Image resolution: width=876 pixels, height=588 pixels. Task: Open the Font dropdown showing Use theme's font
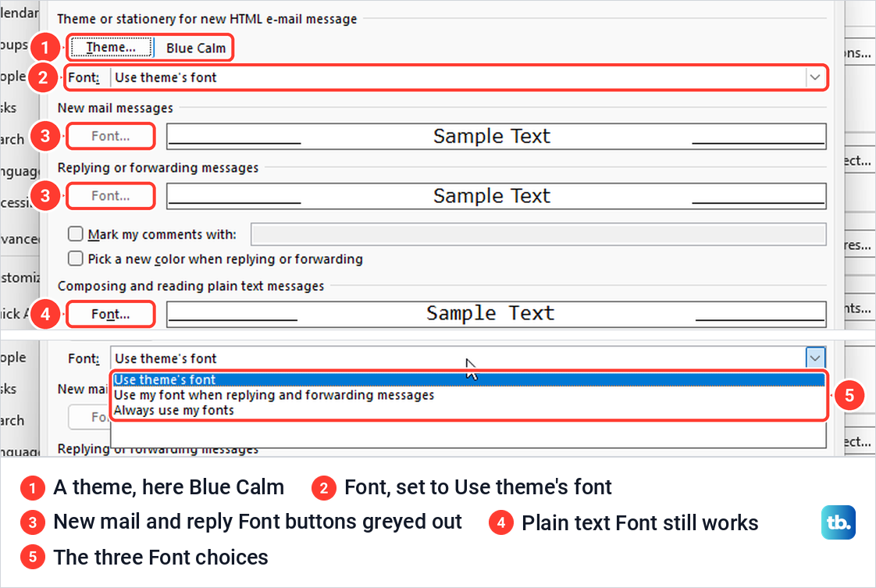pyautogui.click(x=468, y=77)
